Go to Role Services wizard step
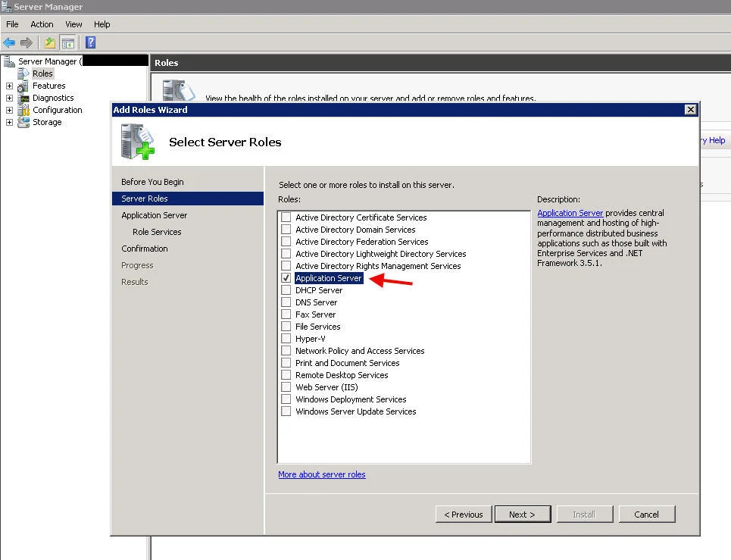 tap(157, 232)
